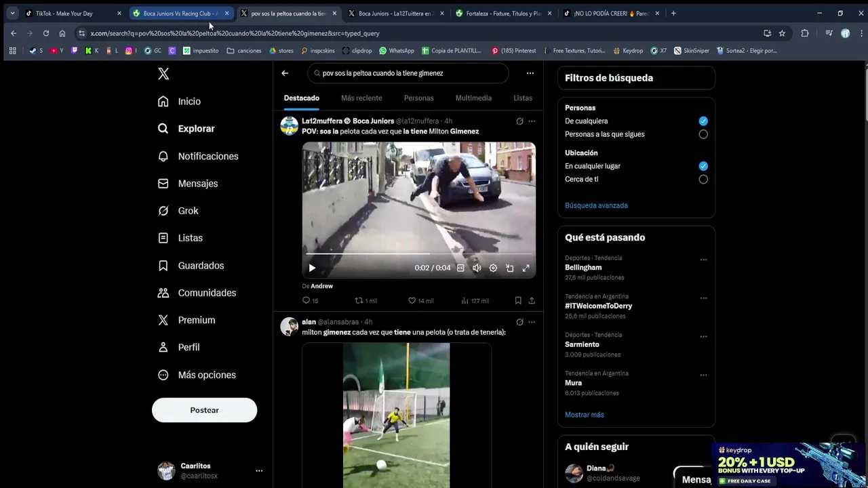Image resolution: width=868 pixels, height=488 pixels.
Task: Select the Destacado tab
Action: click(301, 98)
